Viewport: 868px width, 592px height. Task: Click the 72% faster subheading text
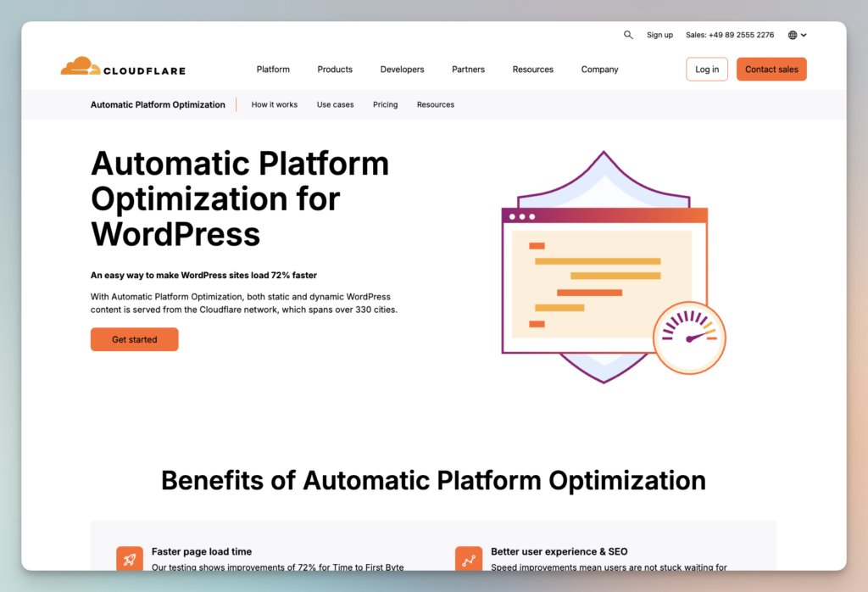[203, 276]
